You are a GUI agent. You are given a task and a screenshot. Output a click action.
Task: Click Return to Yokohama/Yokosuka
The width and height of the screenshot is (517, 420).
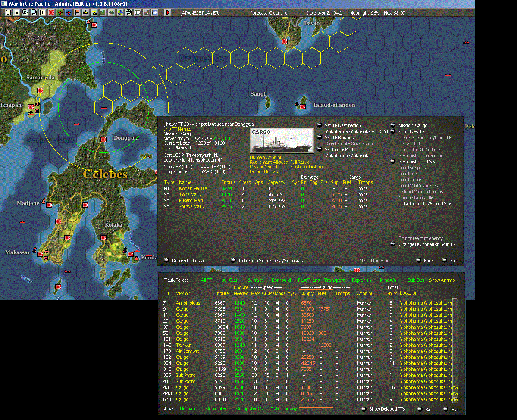tap(271, 261)
